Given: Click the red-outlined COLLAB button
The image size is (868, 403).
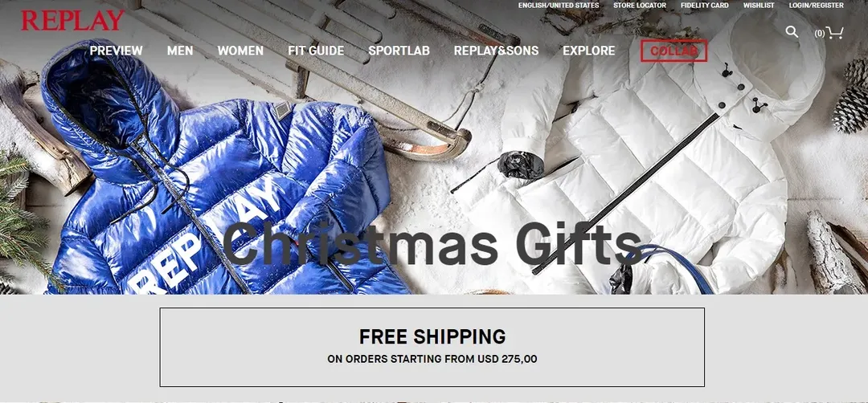Looking at the screenshot, I should (674, 51).
